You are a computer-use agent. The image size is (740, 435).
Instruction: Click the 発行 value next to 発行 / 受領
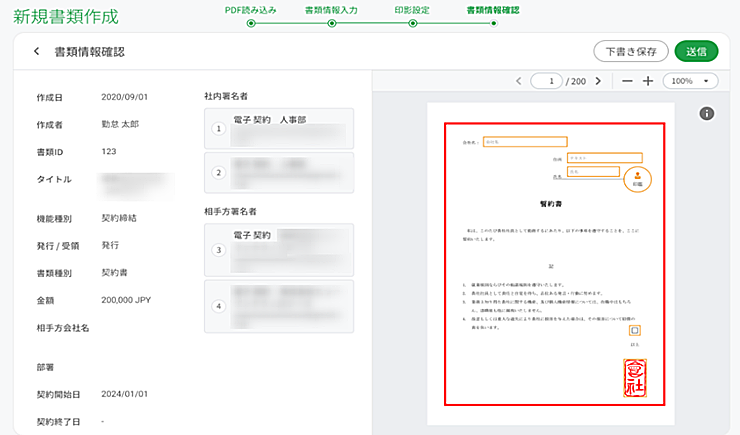[110, 245]
